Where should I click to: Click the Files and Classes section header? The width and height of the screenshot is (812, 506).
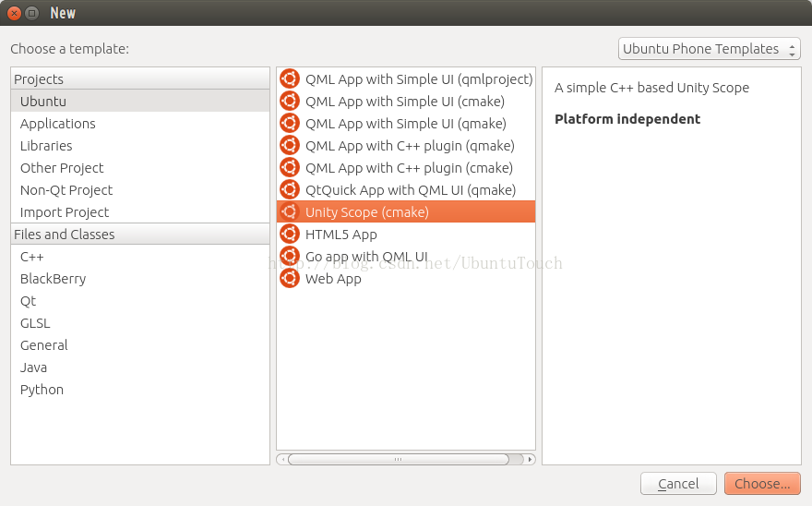pyautogui.click(x=140, y=235)
